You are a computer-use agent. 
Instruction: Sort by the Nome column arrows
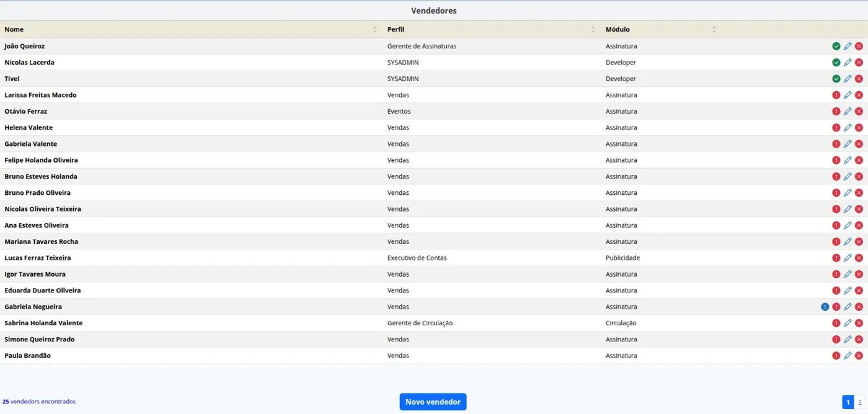[x=374, y=29]
